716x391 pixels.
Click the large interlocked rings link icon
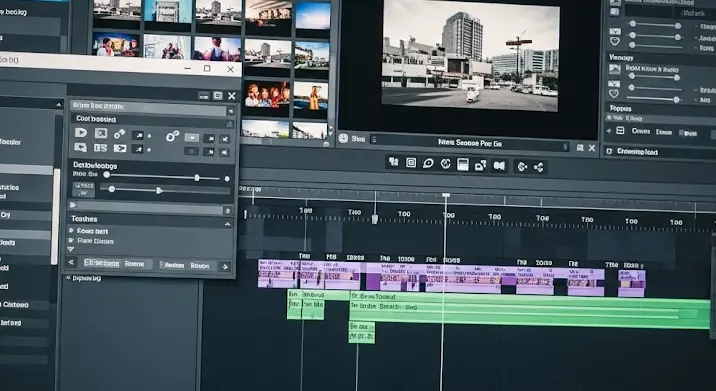pos(172,136)
